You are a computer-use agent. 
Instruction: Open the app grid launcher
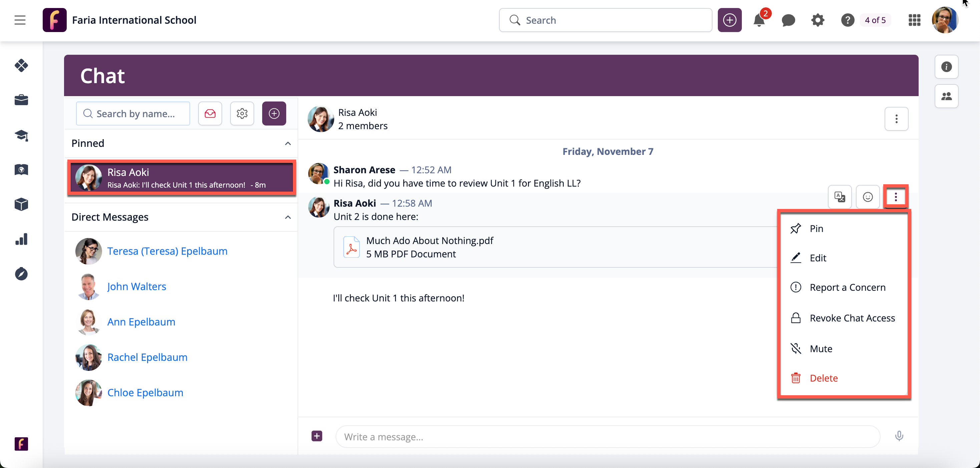(x=914, y=20)
